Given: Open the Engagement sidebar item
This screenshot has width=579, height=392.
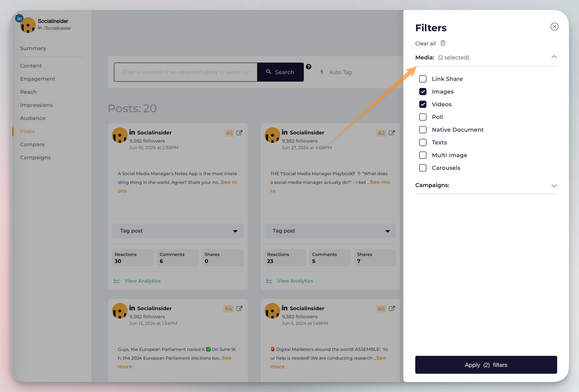Looking at the screenshot, I should point(38,79).
